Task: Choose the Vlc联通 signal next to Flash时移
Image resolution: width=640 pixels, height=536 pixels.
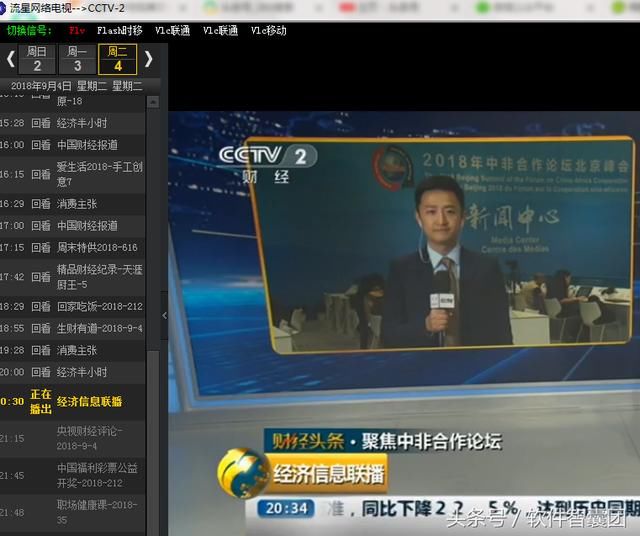Action: [172, 31]
